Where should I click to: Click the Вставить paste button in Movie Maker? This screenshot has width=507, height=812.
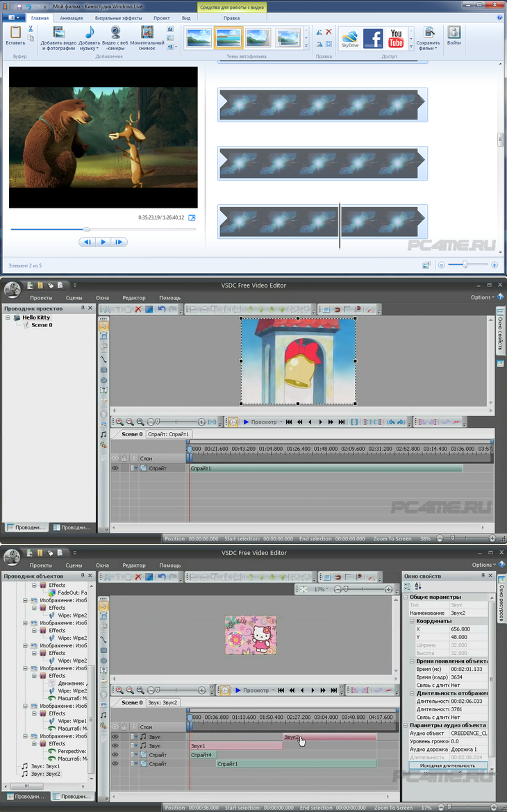(15, 35)
